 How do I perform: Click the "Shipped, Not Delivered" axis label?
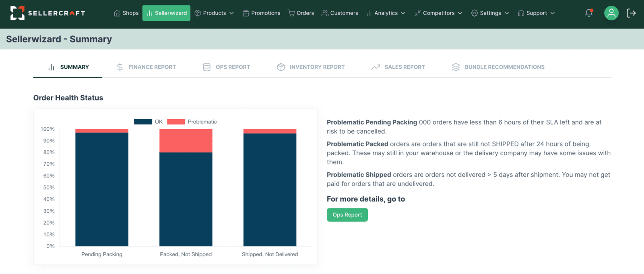coord(270,254)
